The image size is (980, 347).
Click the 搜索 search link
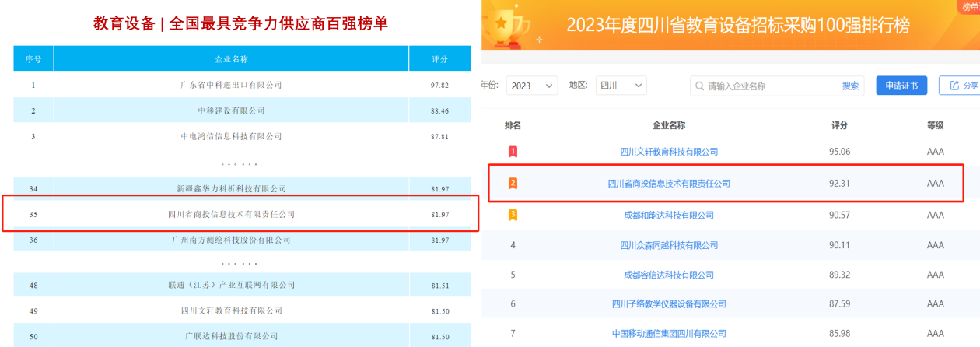[850, 86]
